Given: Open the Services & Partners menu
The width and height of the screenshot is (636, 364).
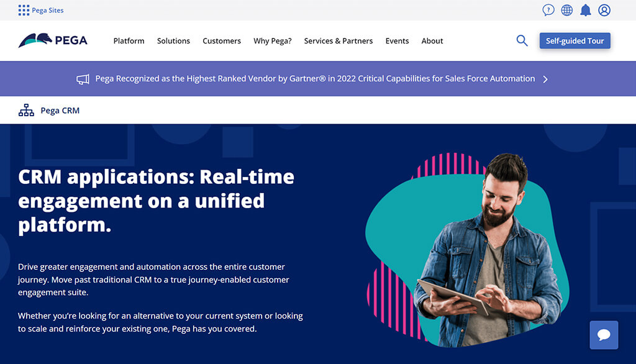Looking at the screenshot, I should [x=338, y=41].
